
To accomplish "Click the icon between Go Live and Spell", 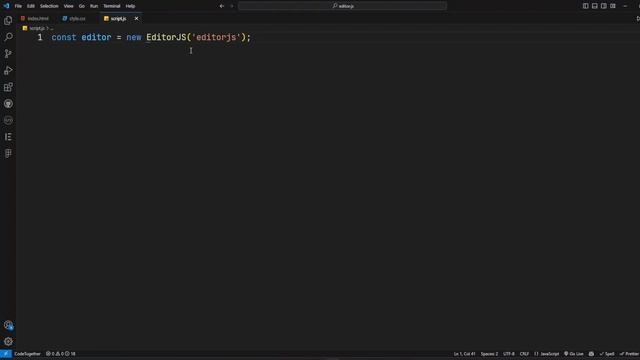I will point(591,354).
